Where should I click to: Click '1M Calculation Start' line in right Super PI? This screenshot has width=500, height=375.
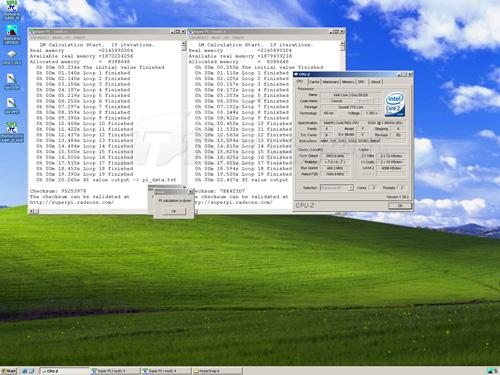coord(256,45)
